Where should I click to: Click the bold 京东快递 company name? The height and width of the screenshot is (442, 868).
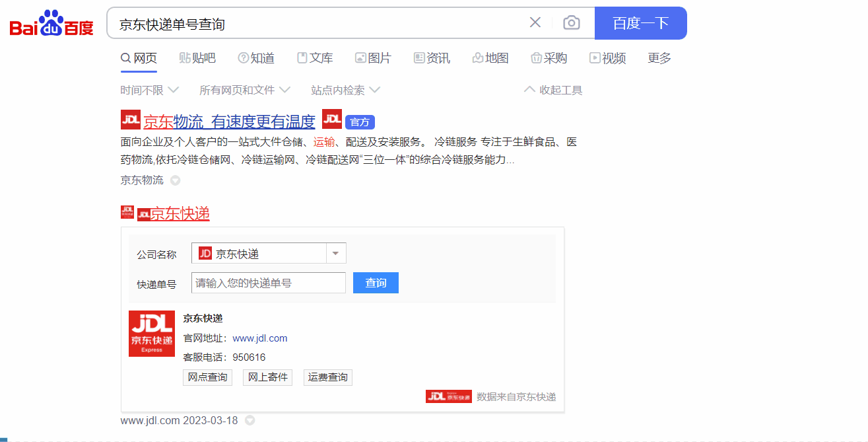[203, 318]
